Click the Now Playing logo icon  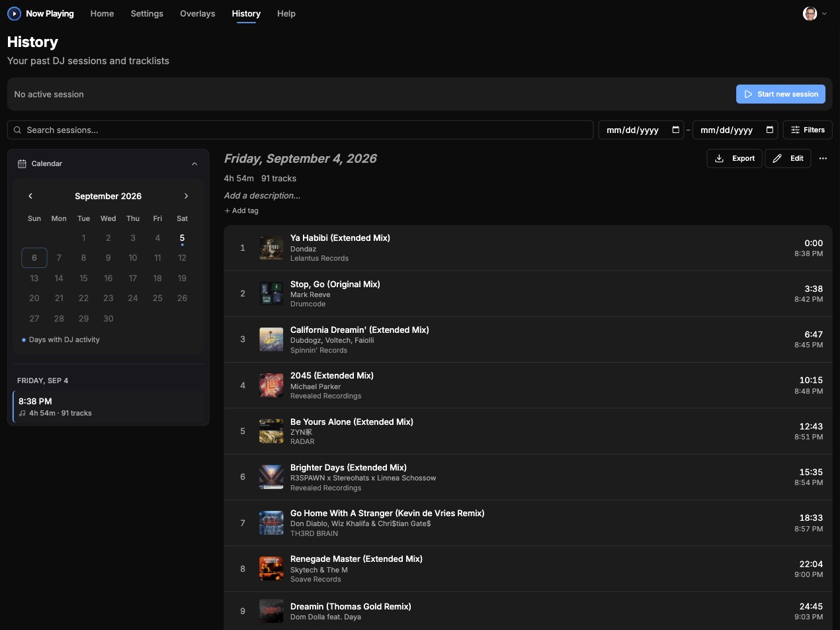coord(14,13)
